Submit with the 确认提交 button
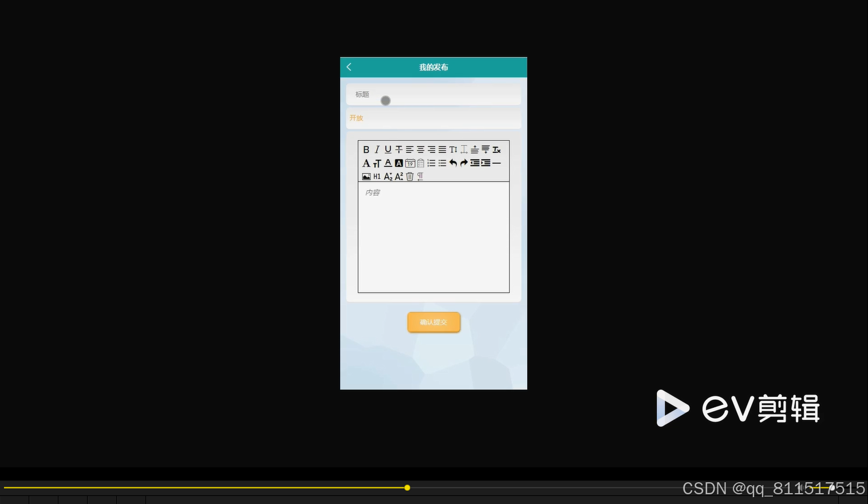 pyautogui.click(x=434, y=322)
